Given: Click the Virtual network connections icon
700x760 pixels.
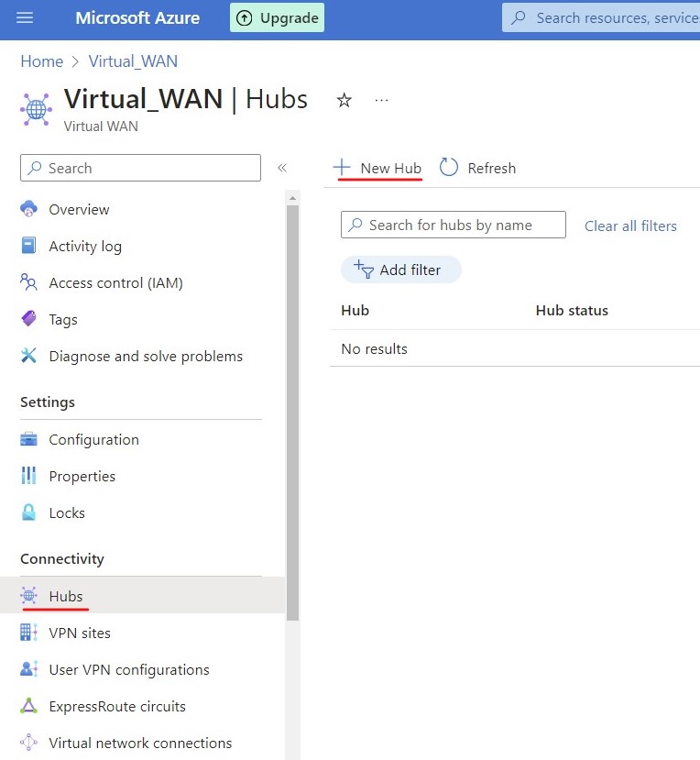Looking at the screenshot, I should coord(28,742).
